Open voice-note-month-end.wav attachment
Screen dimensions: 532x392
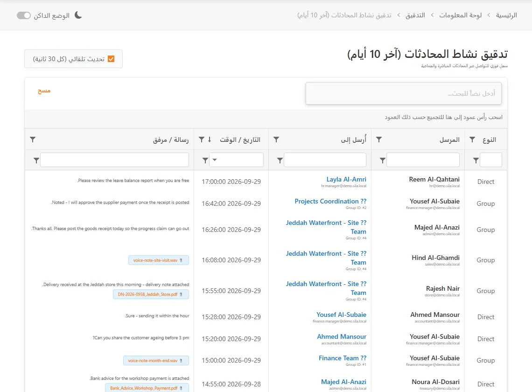coord(156,360)
